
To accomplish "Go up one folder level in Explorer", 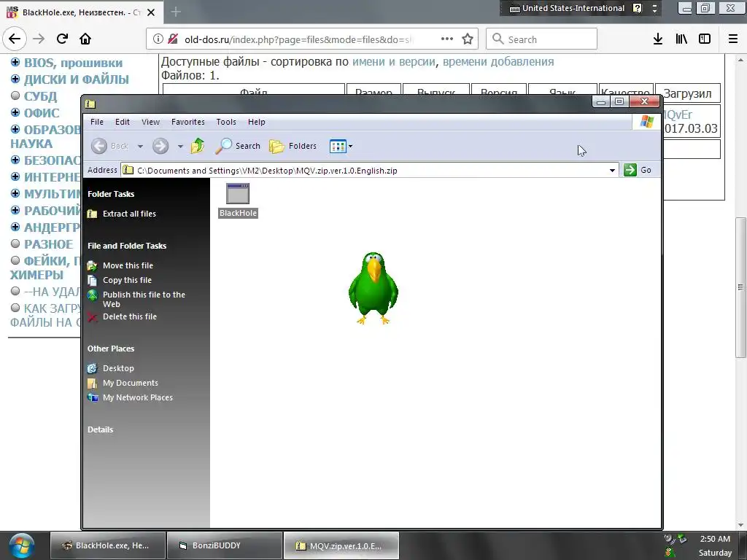I will pyautogui.click(x=198, y=146).
